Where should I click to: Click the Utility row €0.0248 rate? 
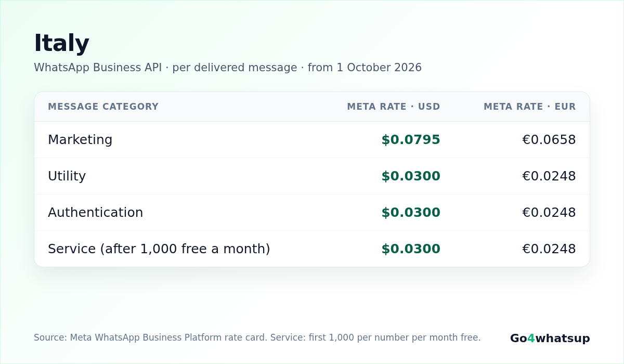pos(549,176)
